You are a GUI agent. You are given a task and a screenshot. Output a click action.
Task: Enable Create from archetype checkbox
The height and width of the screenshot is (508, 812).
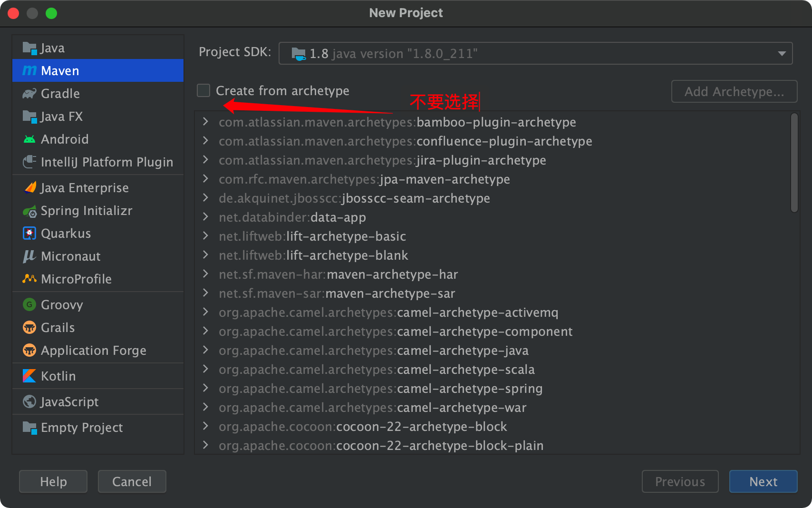coord(203,90)
